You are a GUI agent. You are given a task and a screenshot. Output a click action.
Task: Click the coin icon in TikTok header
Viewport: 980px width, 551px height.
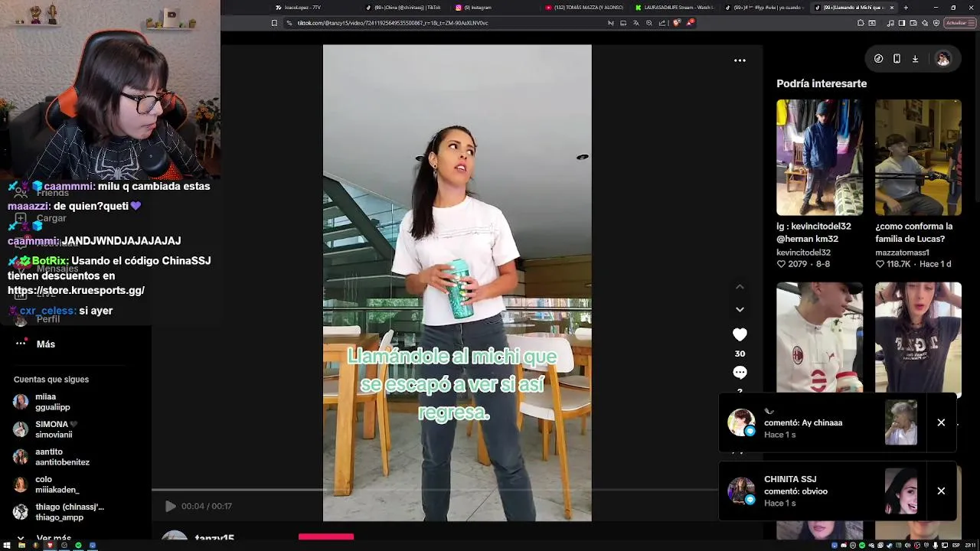tap(878, 59)
